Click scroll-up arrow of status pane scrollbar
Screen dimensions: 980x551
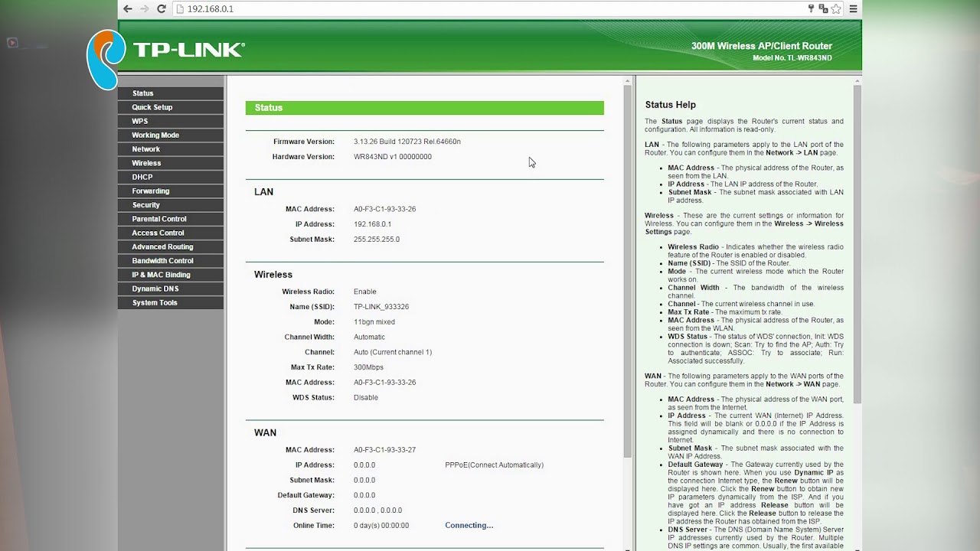(627, 80)
